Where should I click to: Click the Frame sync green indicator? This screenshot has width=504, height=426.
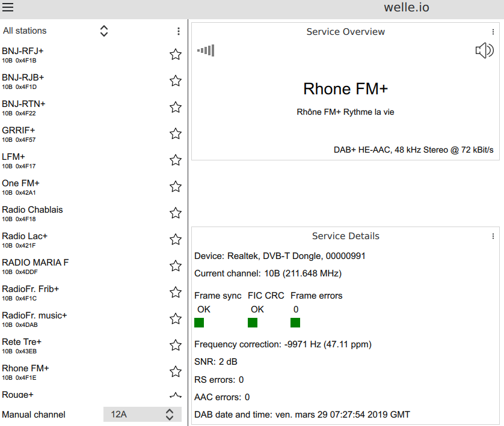(199, 323)
